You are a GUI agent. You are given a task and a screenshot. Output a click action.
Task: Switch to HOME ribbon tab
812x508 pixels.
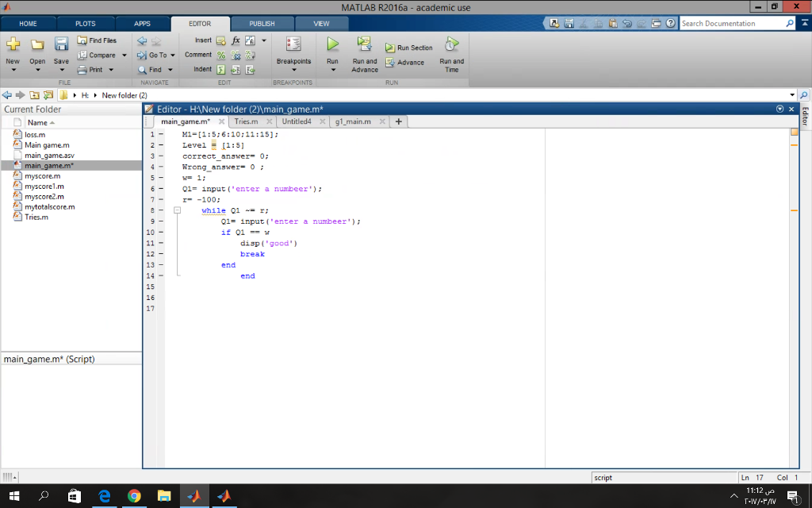click(28, 24)
